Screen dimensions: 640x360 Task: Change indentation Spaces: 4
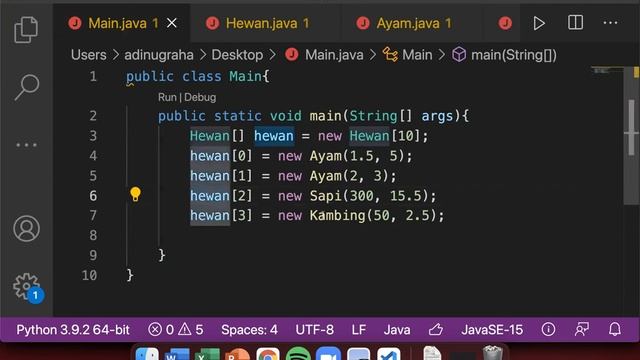click(249, 330)
